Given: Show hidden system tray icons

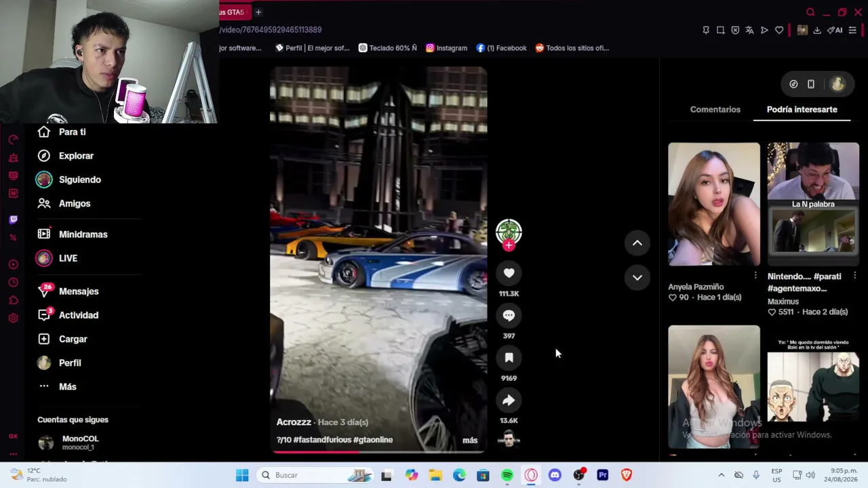Looking at the screenshot, I should pyautogui.click(x=721, y=475).
